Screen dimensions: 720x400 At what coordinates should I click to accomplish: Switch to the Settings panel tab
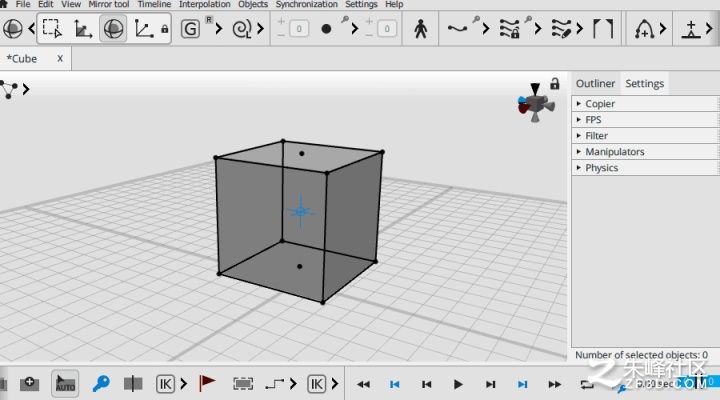(x=644, y=84)
